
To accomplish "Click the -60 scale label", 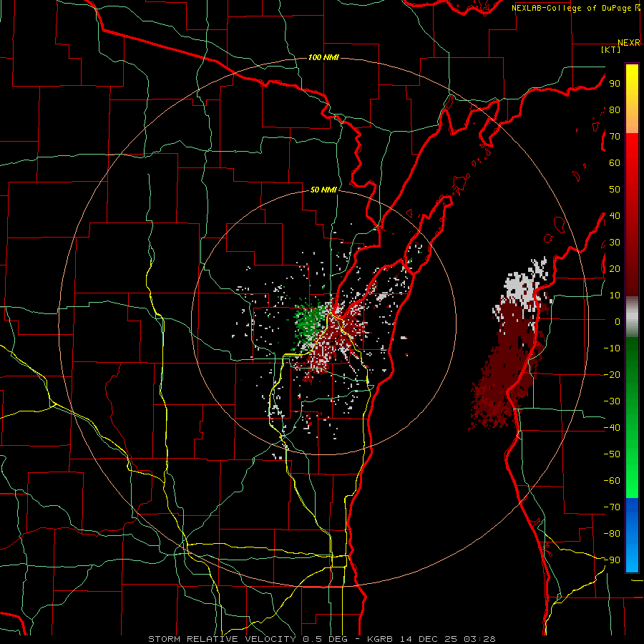I will coord(612,481).
